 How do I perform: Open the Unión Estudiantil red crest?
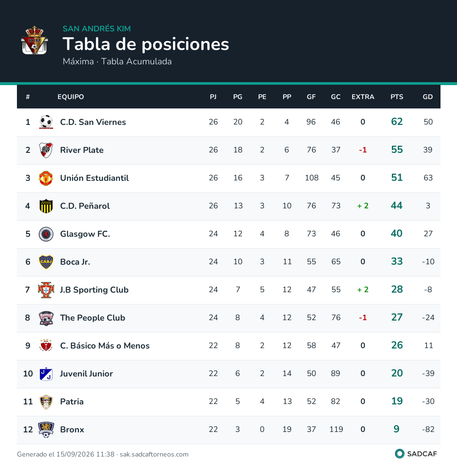46,178
